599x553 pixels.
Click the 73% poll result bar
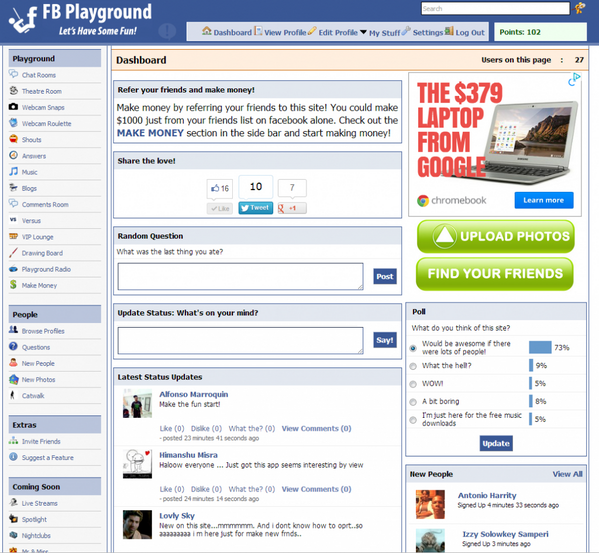[x=540, y=348]
